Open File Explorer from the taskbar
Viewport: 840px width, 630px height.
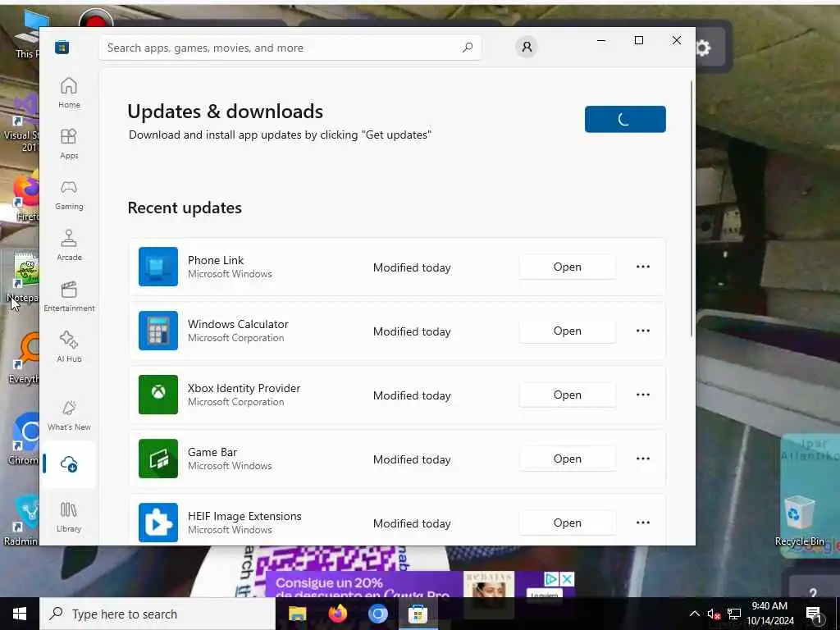pyautogui.click(x=297, y=614)
